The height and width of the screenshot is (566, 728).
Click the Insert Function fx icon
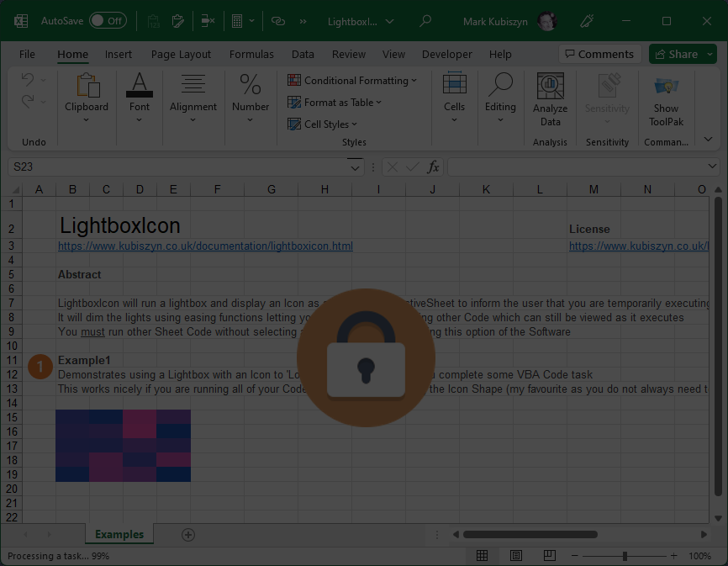(x=433, y=167)
